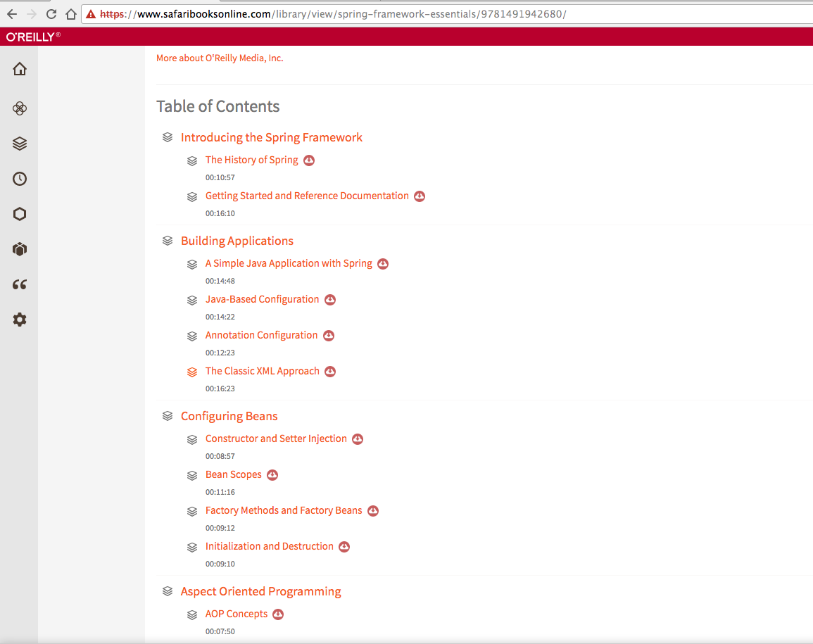Open browser home page icon
813x644 pixels.
[71, 14]
